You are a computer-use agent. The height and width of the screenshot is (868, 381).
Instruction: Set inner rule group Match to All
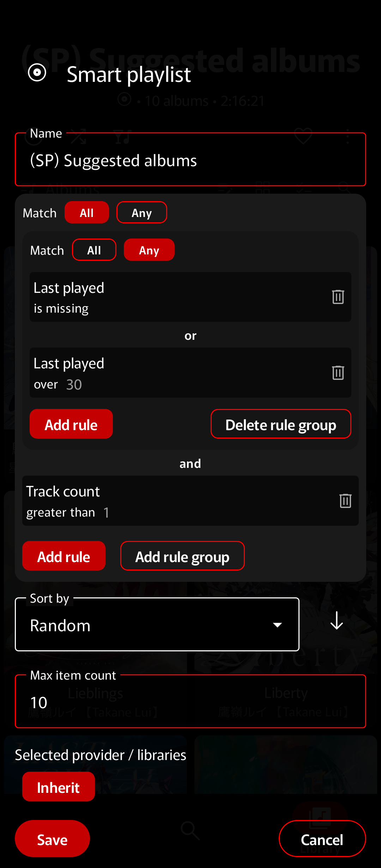[94, 250]
